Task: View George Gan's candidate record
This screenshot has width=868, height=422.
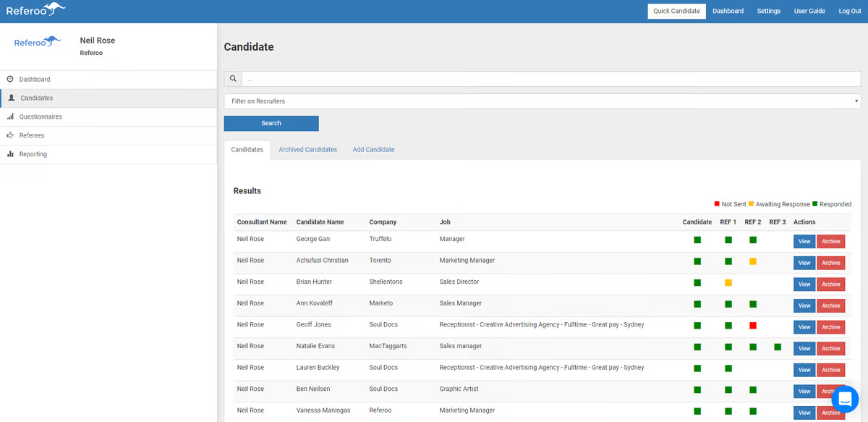Action: pyautogui.click(x=804, y=242)
